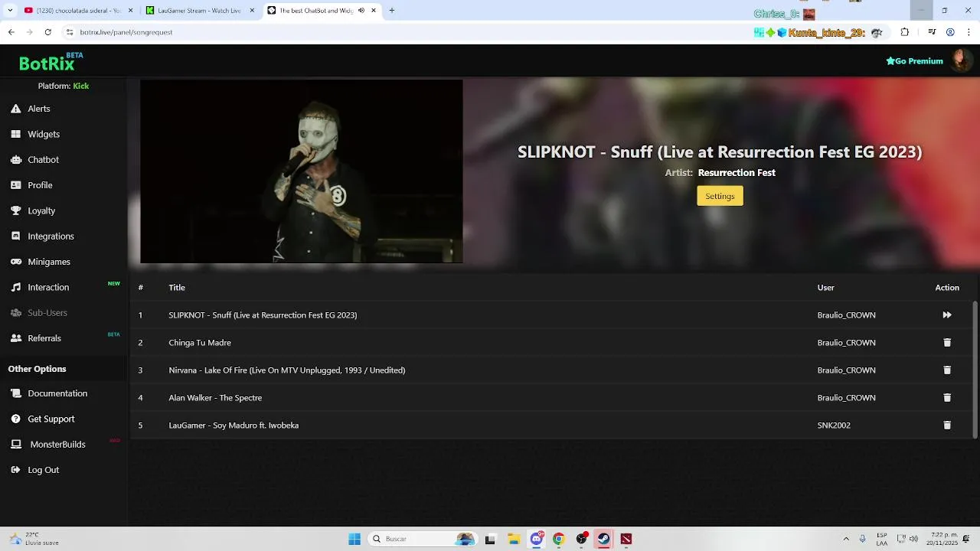Open Discord from the taskbar
This screenshot has height=551, width=980.
tap(537, 539)
